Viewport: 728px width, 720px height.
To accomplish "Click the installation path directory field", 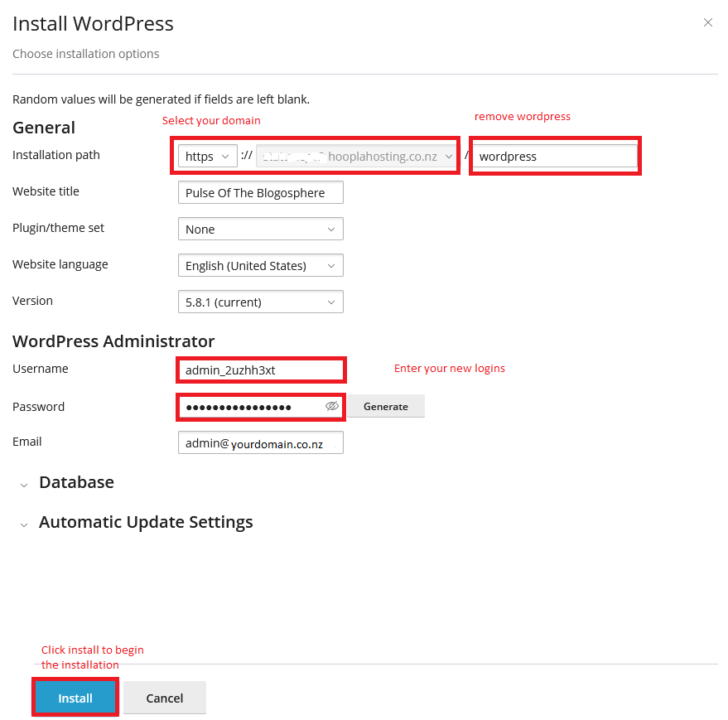I will (555, 157).
